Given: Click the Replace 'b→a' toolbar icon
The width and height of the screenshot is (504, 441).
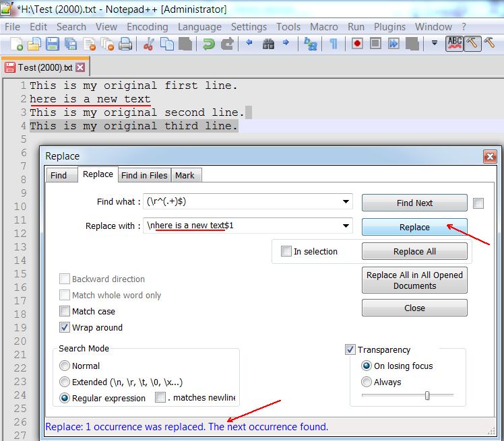Looking at the screenshot, I should tap(311, 44).
